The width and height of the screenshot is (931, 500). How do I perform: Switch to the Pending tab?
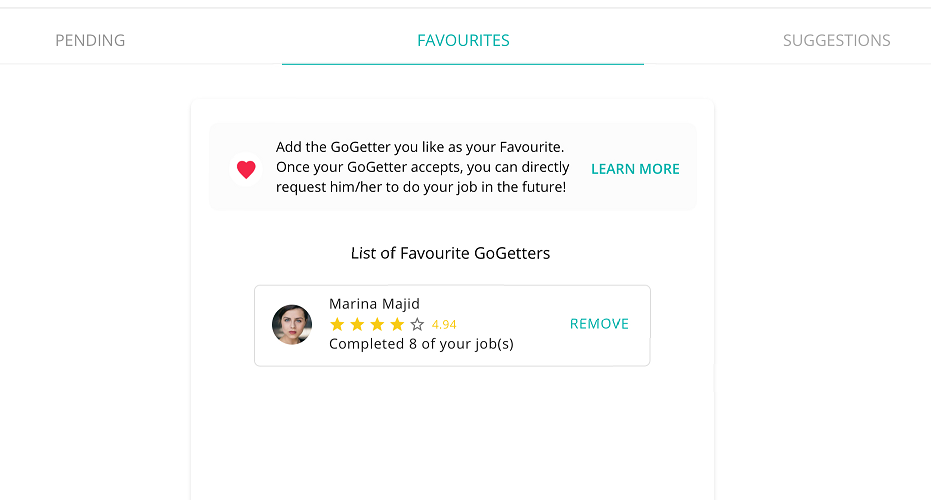(90, 41)
